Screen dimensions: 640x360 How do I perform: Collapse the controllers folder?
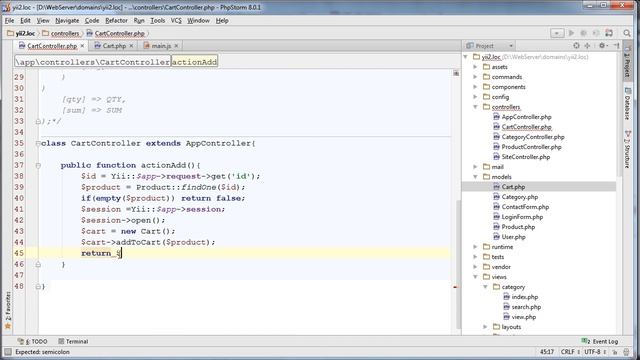[x=475, y=107]
